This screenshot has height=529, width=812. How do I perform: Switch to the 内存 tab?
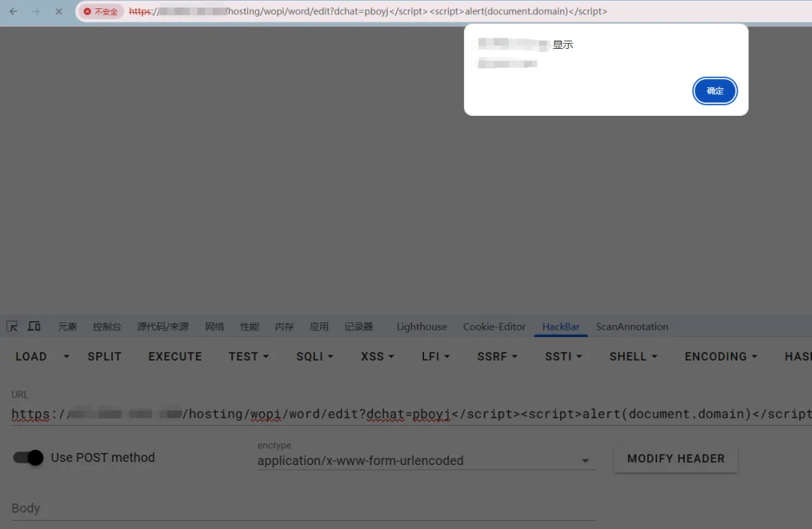pos(283,327)
